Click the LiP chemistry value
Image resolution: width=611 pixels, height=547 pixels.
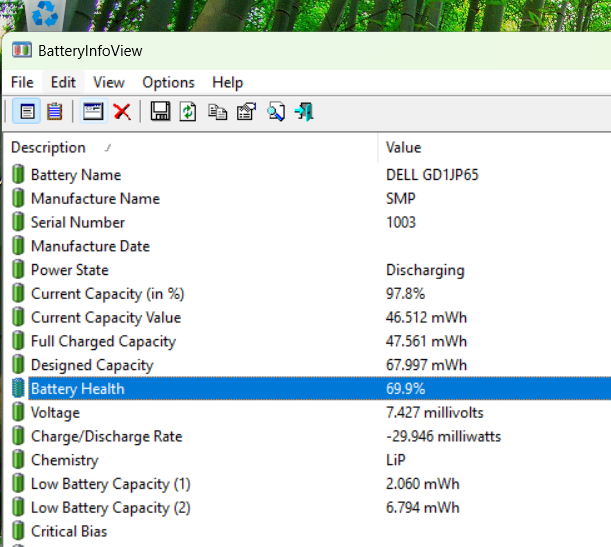click(x=396, y=460)
